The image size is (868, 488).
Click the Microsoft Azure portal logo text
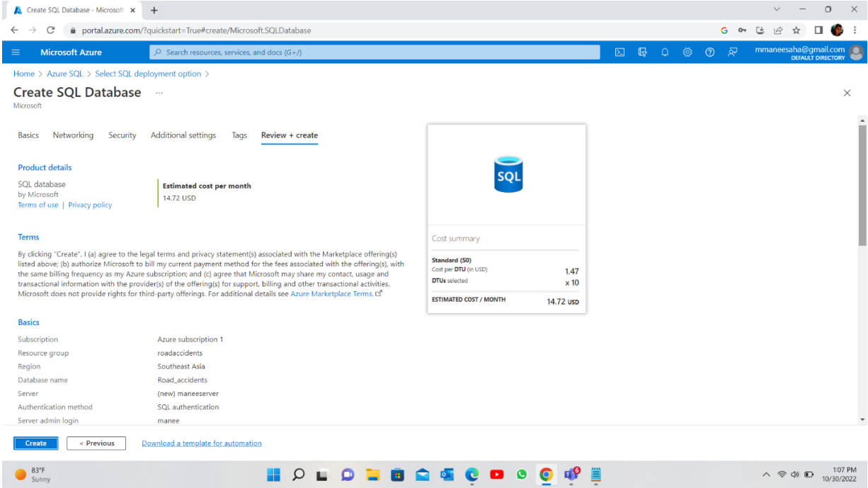[x=71, y=52]
